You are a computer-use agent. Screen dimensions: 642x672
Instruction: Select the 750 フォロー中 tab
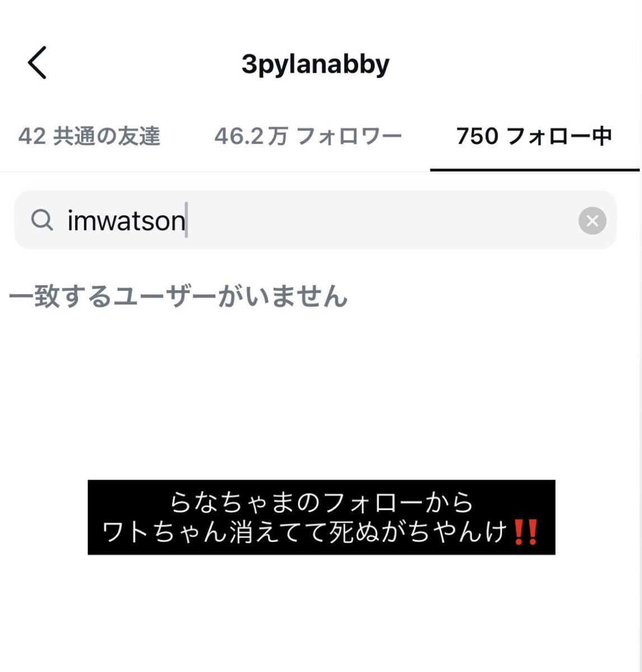tap(534, 136)
